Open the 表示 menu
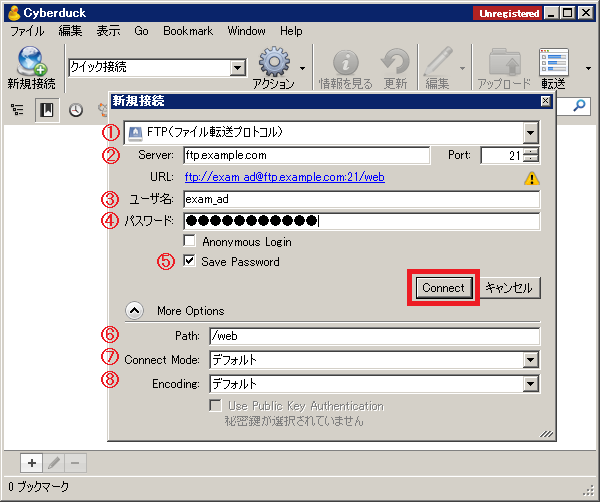The image size is (600, 502). pyautogui.click(x=108, y=31)
